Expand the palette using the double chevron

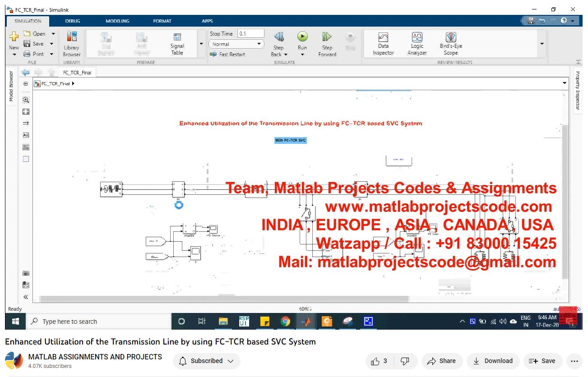(26, 297)
